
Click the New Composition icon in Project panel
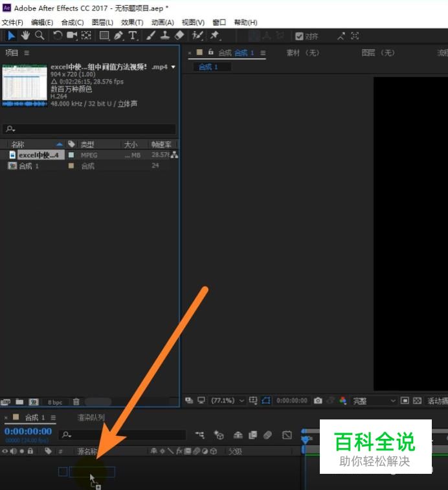[x=34, y=402]
